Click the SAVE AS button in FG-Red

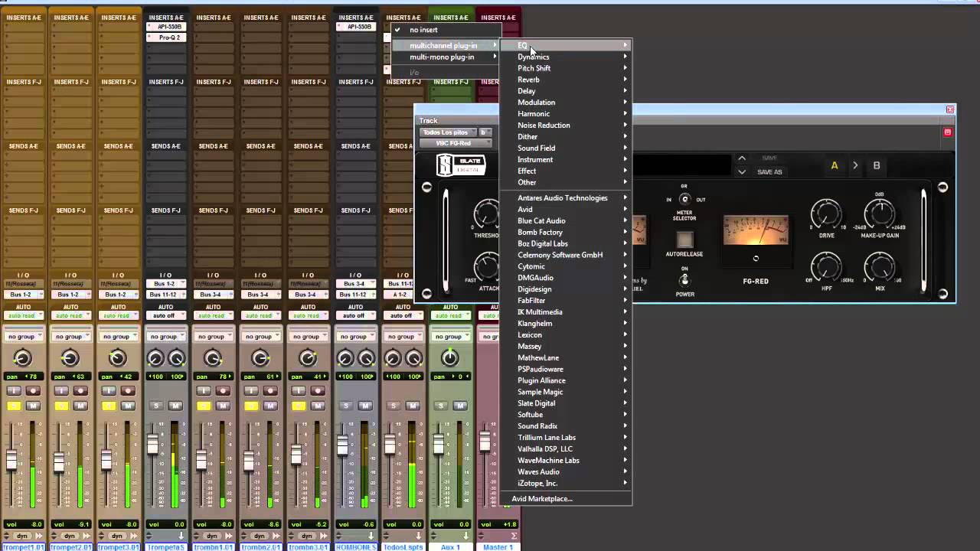769,172
